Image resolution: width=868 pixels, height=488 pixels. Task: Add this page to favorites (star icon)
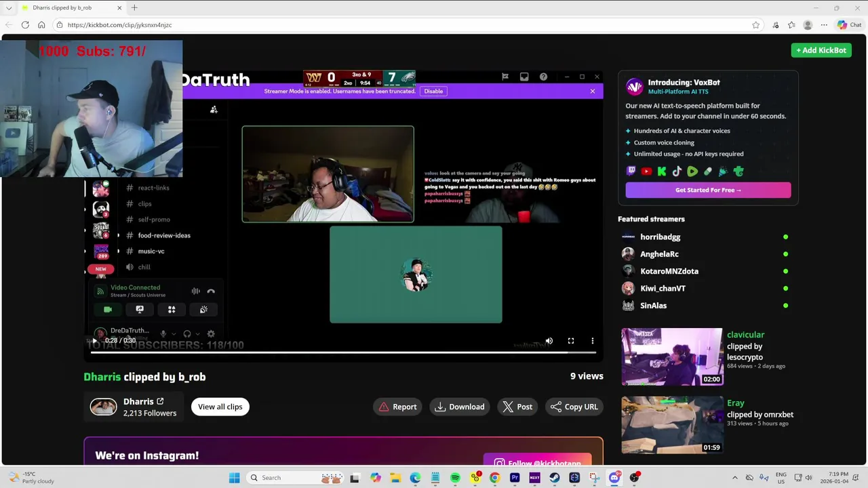point(755,25)
